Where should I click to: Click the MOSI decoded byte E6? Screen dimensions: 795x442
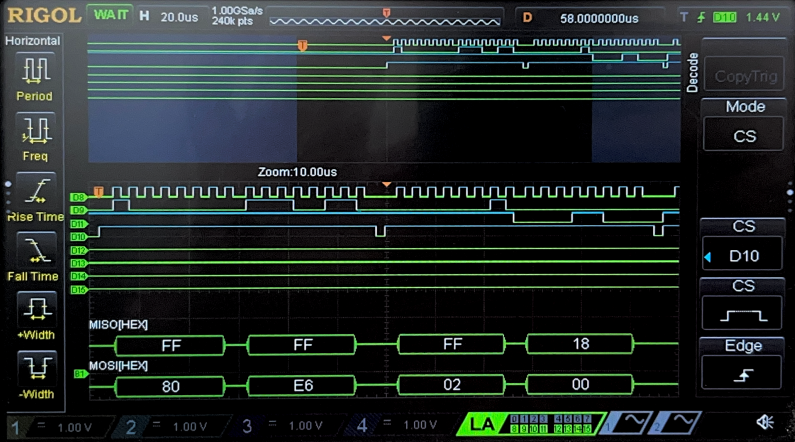pos(301,384)
